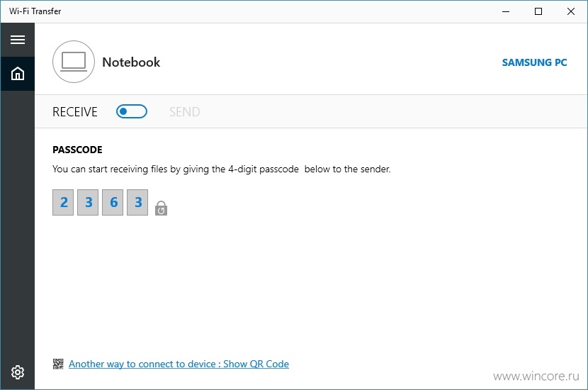Click the PASSCODE section heading
The width and height of the screenshot is (588, 390).
click(77, 150)
